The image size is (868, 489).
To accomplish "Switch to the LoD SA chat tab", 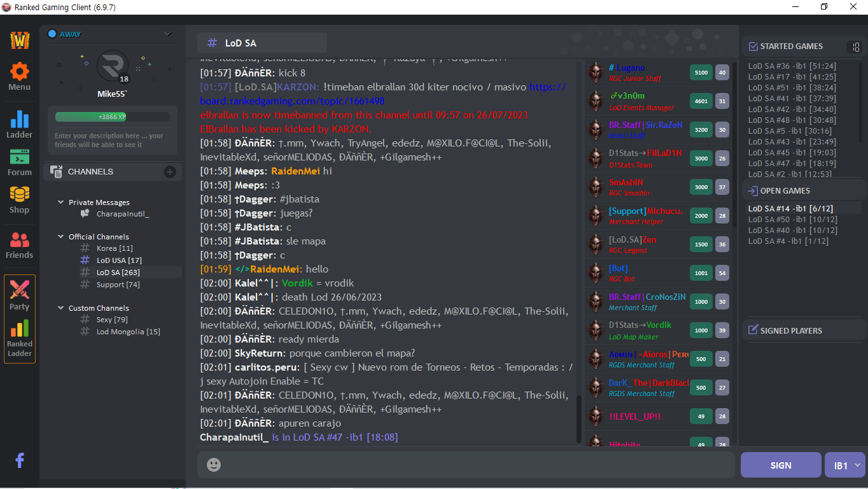I will [262, 43].
